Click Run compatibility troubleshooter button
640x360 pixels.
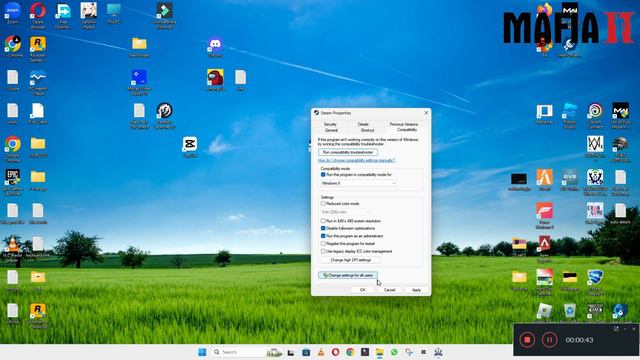(x=348, y=152)
